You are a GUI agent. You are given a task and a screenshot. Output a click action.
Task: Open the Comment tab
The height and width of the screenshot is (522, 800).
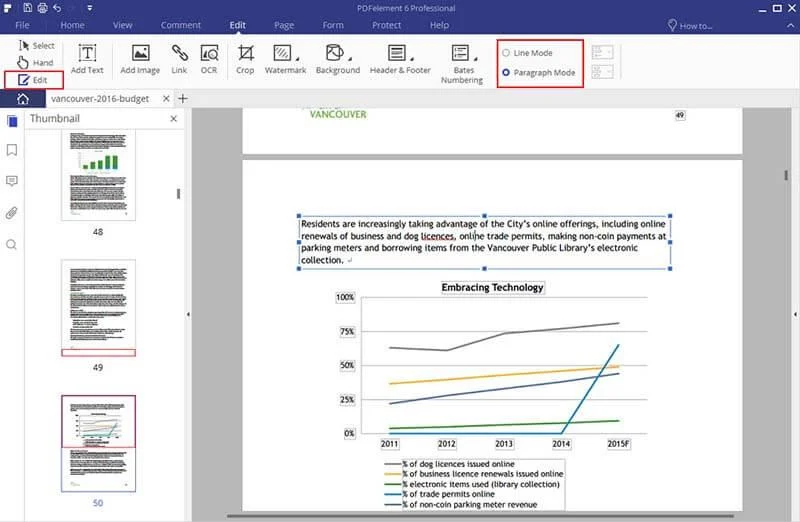(x=181, y=25)
